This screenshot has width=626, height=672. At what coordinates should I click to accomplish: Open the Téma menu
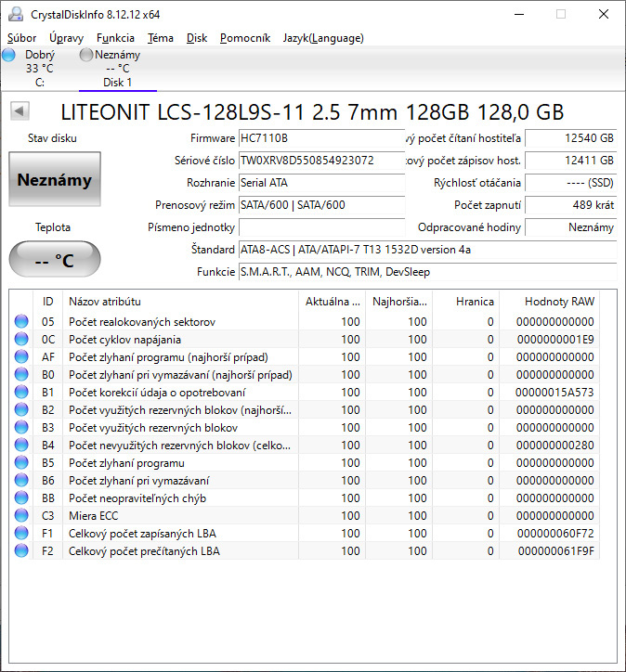[x=161, y=38]
